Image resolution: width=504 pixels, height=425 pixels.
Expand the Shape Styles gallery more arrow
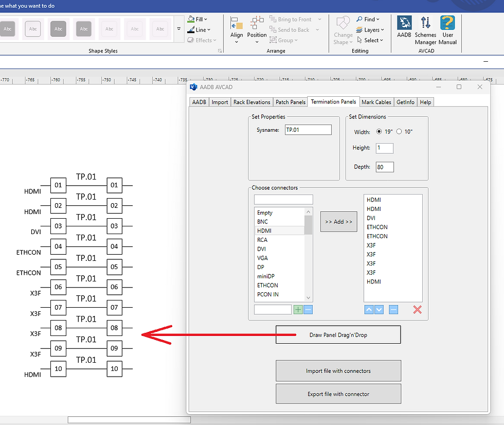(x=179, y=29)
